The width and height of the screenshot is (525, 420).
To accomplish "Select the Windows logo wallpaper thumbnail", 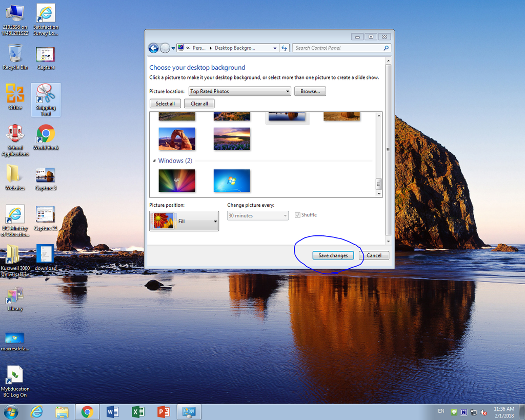I will tap(232, 181).
